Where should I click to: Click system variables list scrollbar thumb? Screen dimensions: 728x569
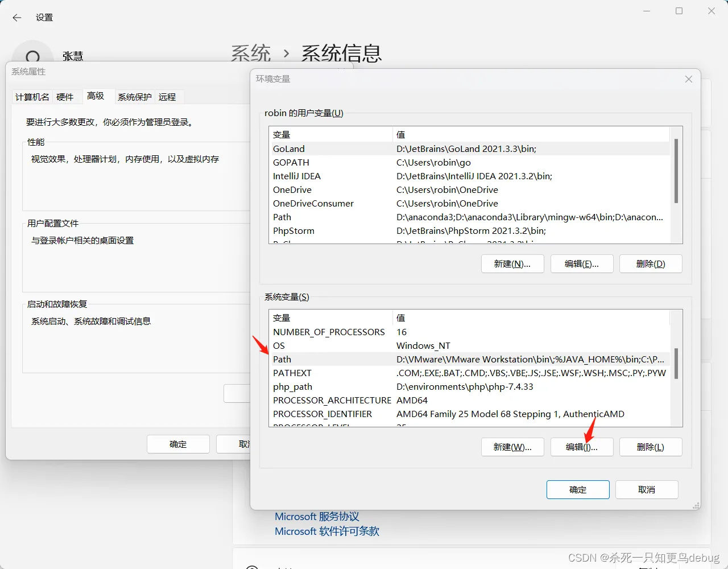coord(676,363)
